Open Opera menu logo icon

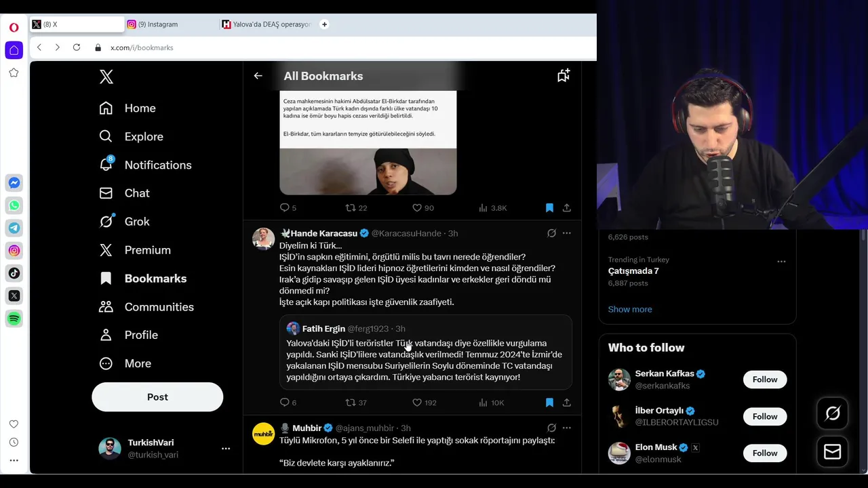pyautogui.click(x=14, y=28)
